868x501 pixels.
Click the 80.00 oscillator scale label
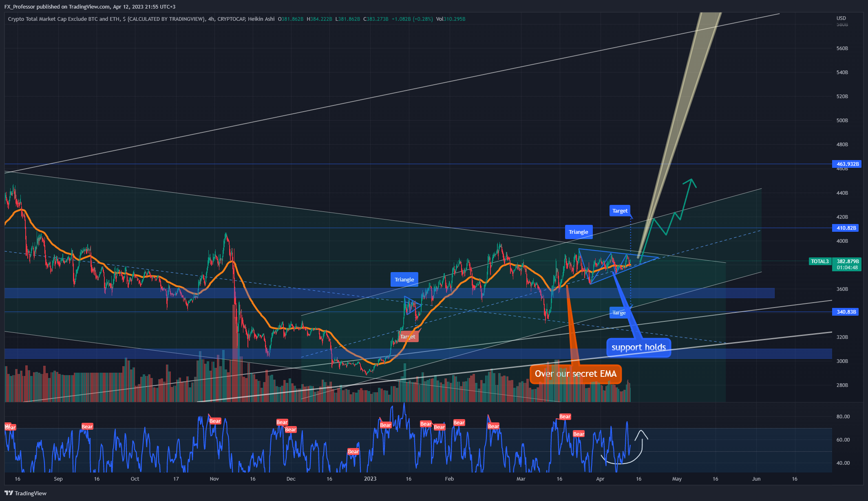coord(843,417)
